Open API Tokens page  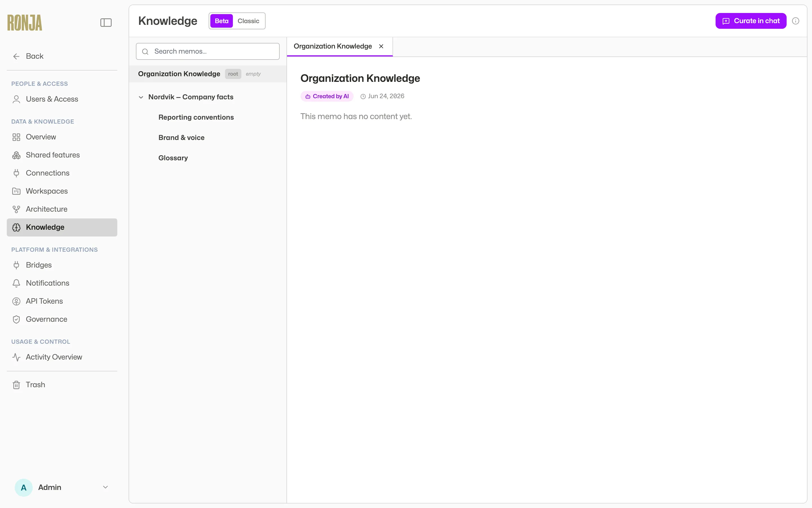pyautogui.click(x=62, y=301)
